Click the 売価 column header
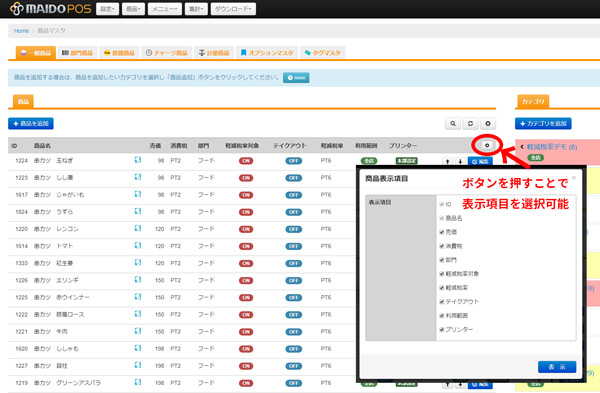Image resolution: width=600 pixels, height=393 pixels. coord(155,146)
